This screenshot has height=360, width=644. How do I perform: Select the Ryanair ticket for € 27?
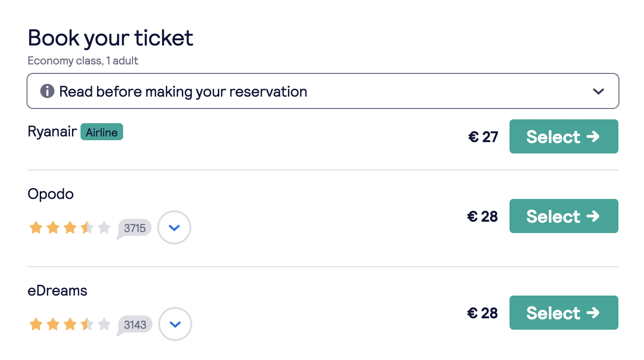tap(563, 136)
